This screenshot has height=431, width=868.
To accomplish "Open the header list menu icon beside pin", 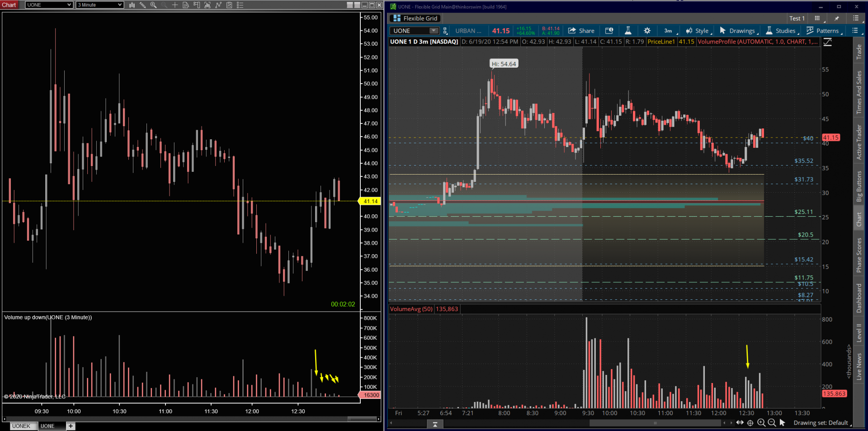I will pyautogui.click(x=856, y=18).
